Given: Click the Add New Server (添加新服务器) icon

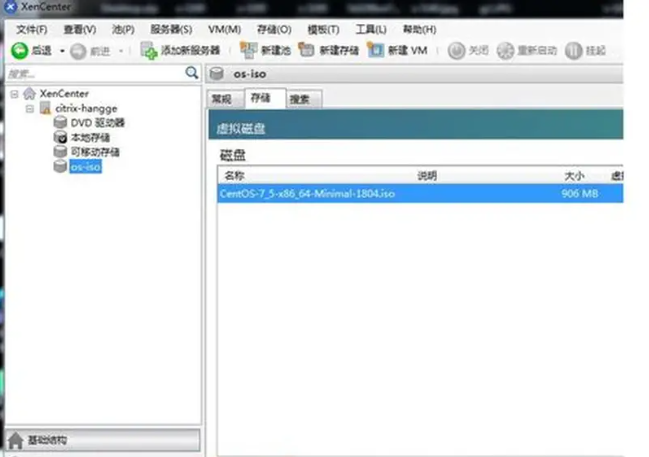Looking at the screenshot, I should [x=149, y=50].
